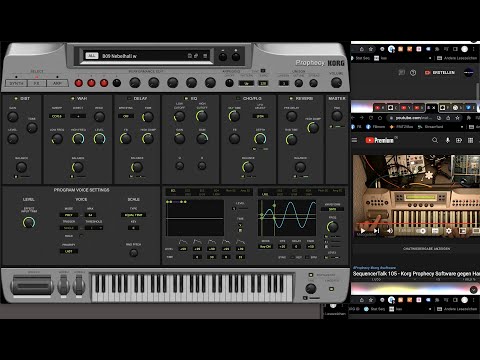Click the random pitch knob
The width and height of the screenshot is (480, 360).
tap(133, 253)
